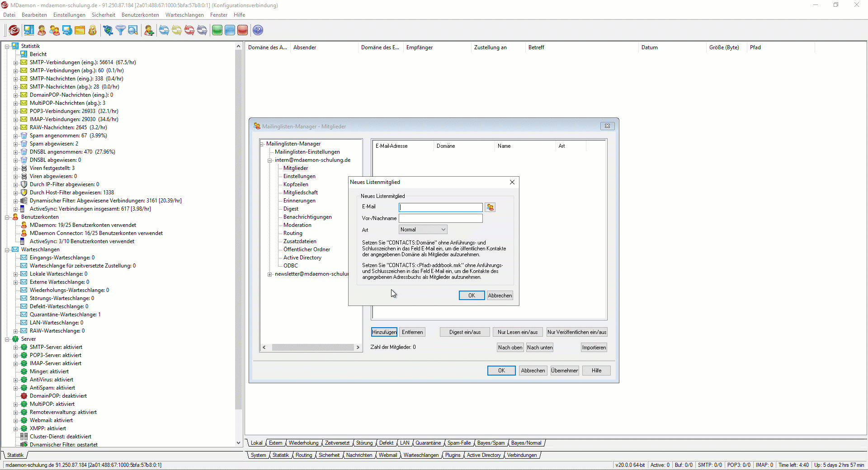Collapse the Statistik tree node

[x=7, y=46]
